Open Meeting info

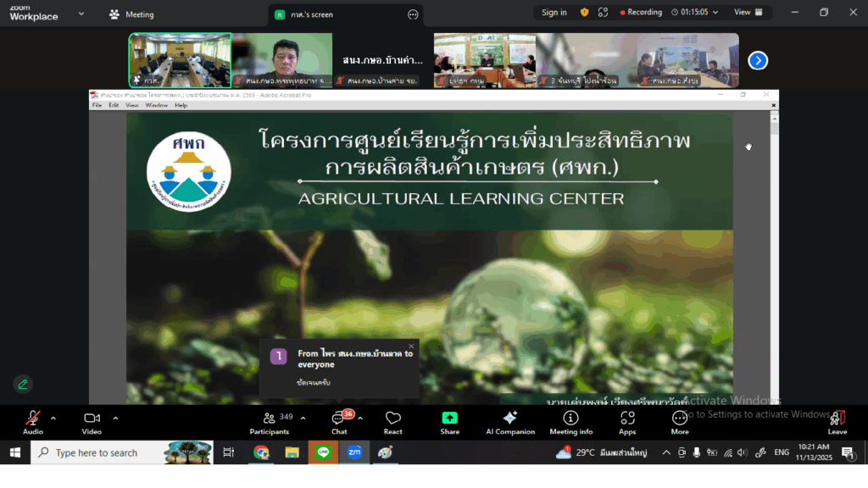(x=570, y=420)
